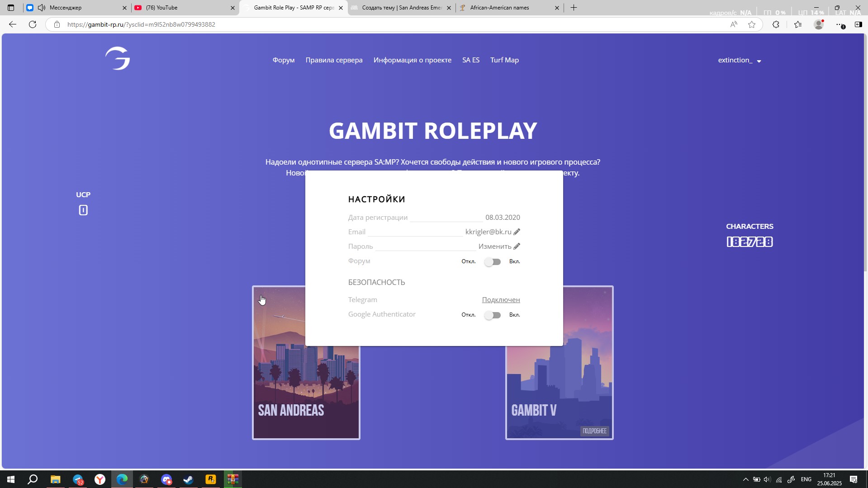This screenshot has width=868, height=488.
Task: Open Yandex Browser from the taskbar
Action: click(100, 479)
